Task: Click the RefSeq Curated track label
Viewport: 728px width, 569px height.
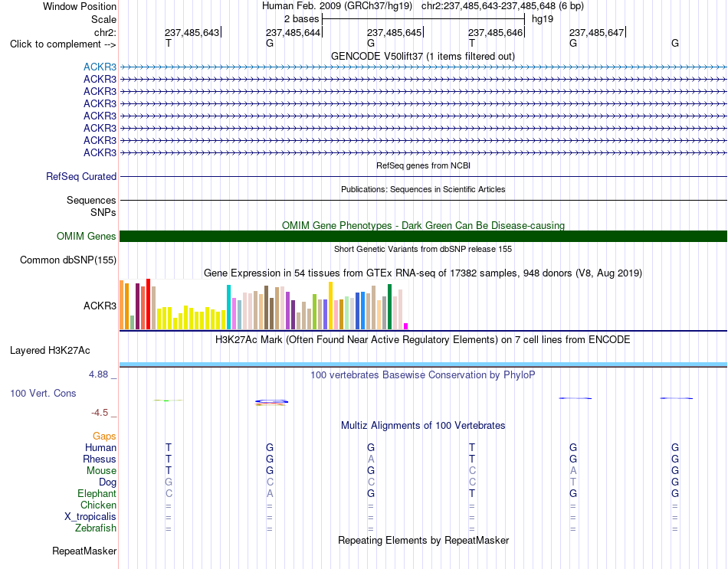Action: click(80, 176)
